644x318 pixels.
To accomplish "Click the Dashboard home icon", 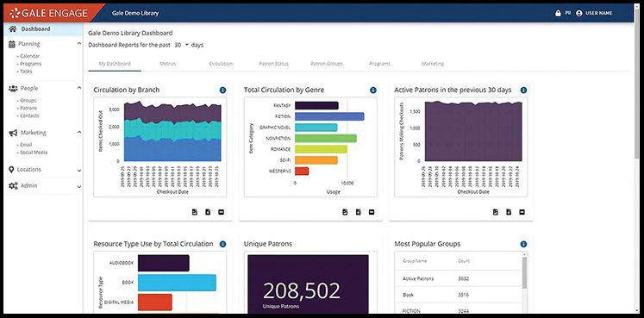I will [12, 29].
